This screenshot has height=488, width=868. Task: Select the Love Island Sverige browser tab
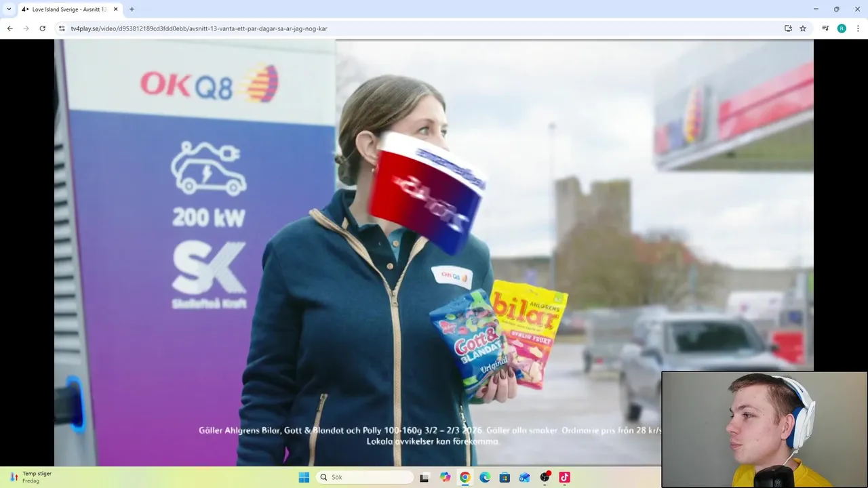click(x=68, y=9)
